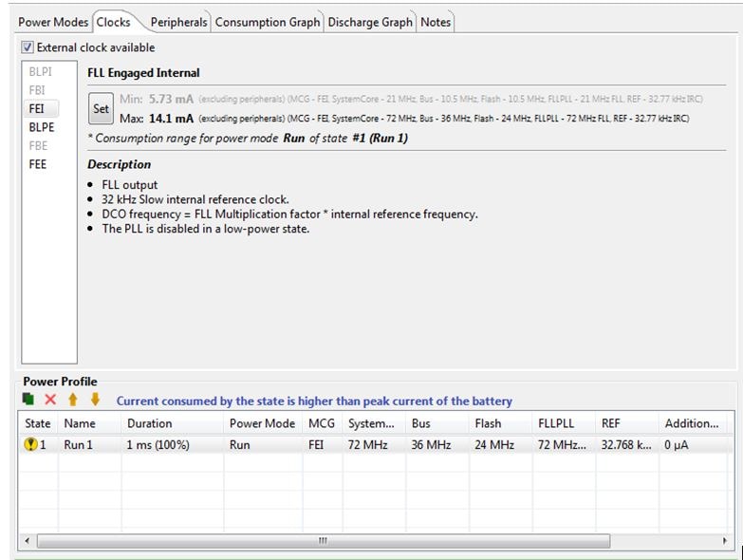Click the move state up arrow

73,401
